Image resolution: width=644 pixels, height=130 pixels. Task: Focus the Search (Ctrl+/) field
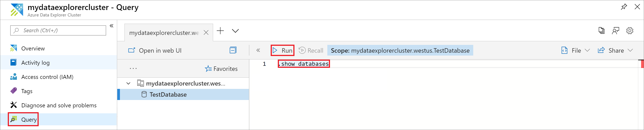58,30
